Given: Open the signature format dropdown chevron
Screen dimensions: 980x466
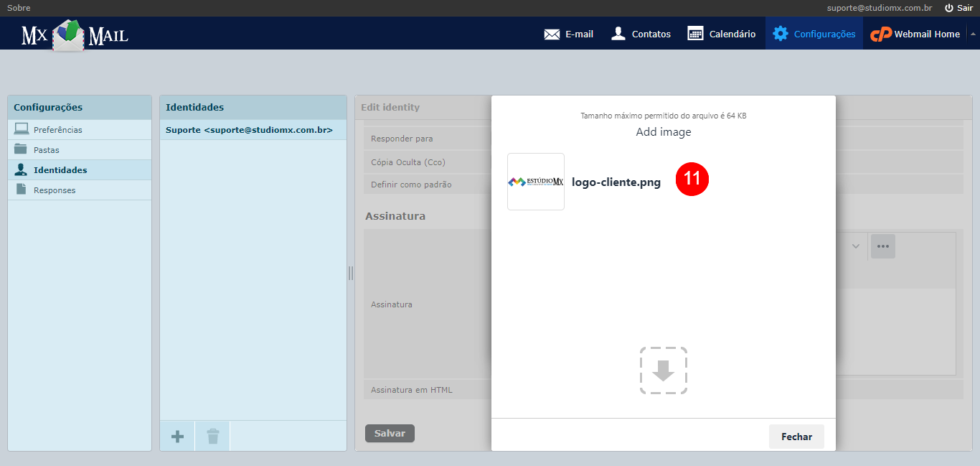Looking at the screenshot, I should pos(854,246).
